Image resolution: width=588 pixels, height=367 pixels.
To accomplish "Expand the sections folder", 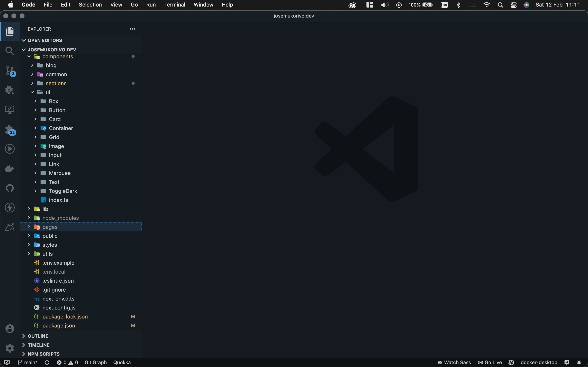I will click(56, 83).
